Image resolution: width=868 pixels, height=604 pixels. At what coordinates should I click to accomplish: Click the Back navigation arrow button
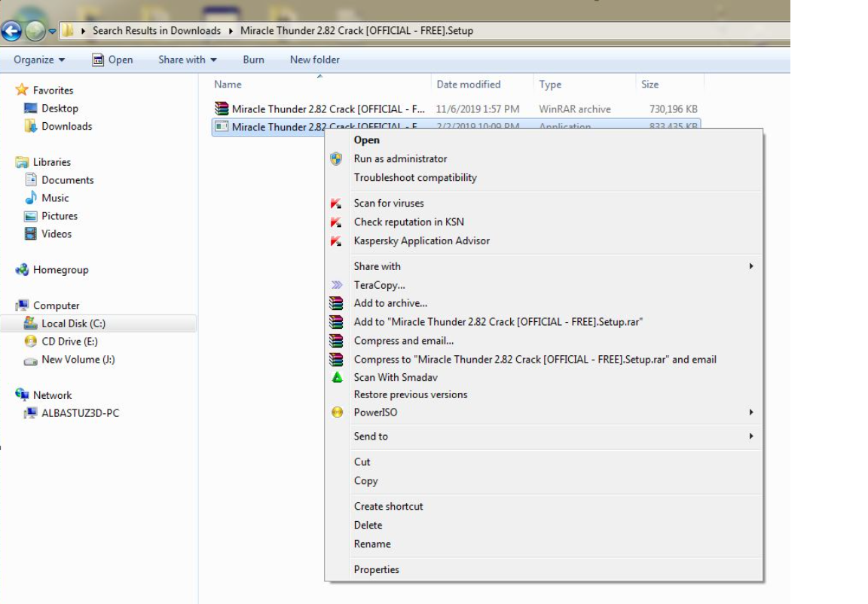click(x=11, y=31)
